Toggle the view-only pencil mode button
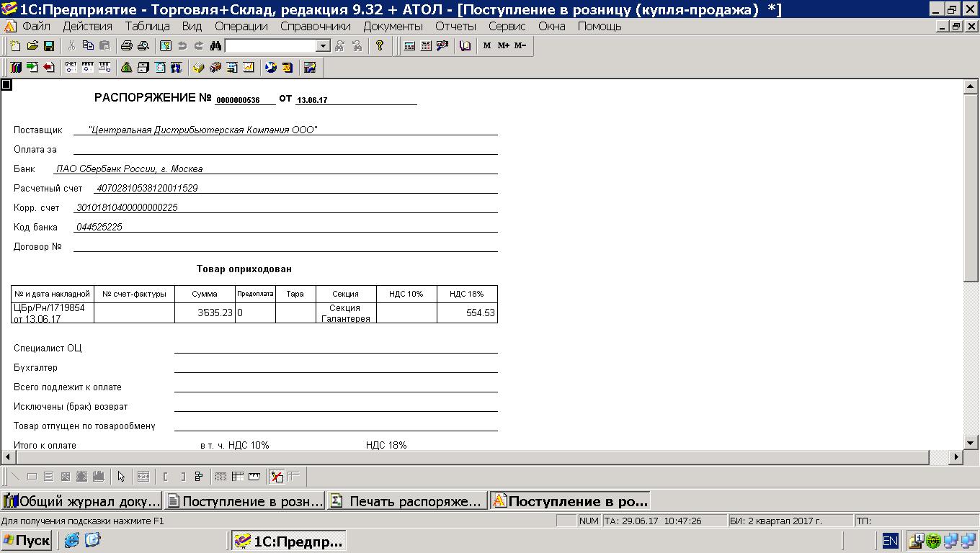This screenshot has height=553, width=980. click(277, 477)
